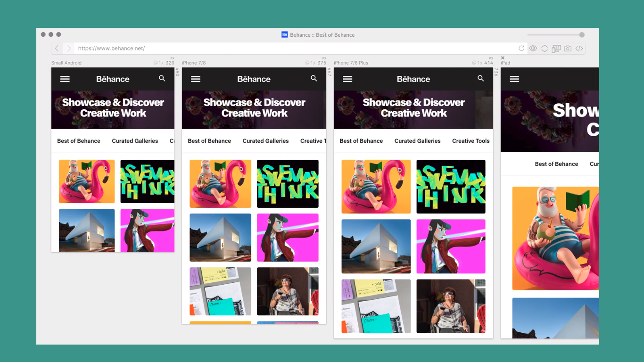The width and height of the screenshot is (644, 362).
Task: Open pink-background woman illustration in Small Android
Action: (x=147, y=230)
